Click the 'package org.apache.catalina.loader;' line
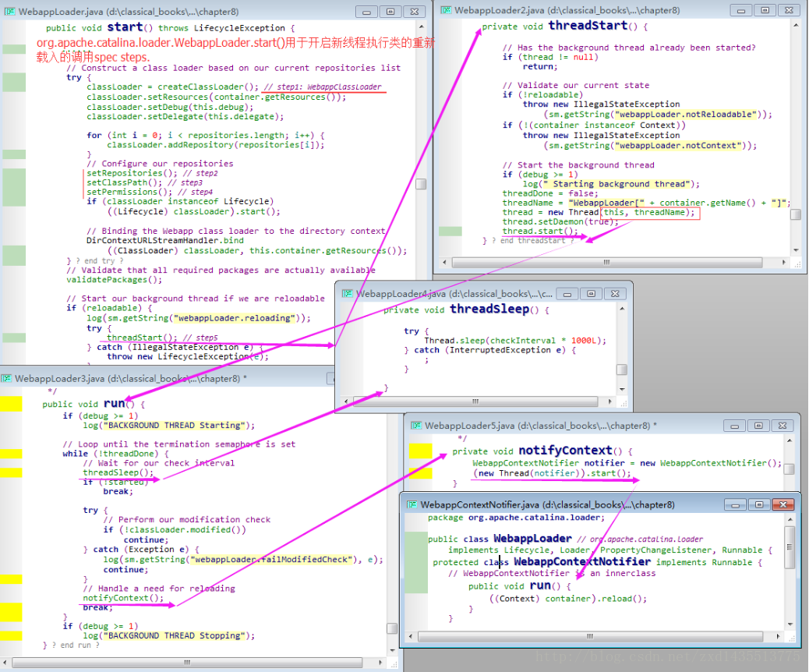This screenshot has width=809, height=672. tap(516, 517)
